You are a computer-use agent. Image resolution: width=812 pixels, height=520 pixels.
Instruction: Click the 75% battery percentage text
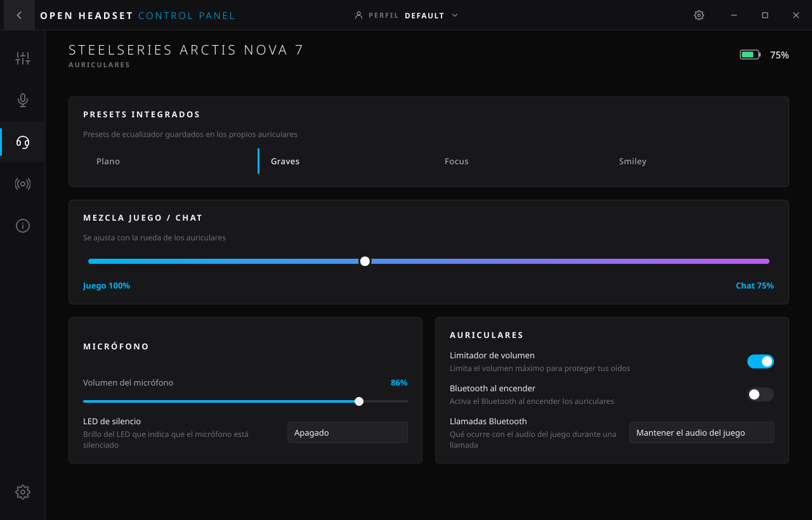coord(780,55)
